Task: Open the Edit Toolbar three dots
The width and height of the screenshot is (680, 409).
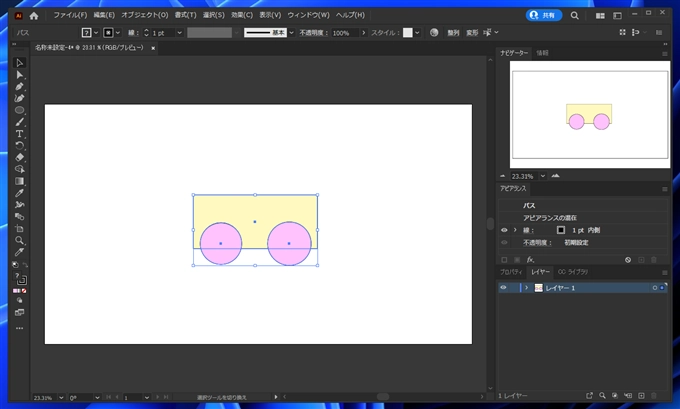Action: 19,328
